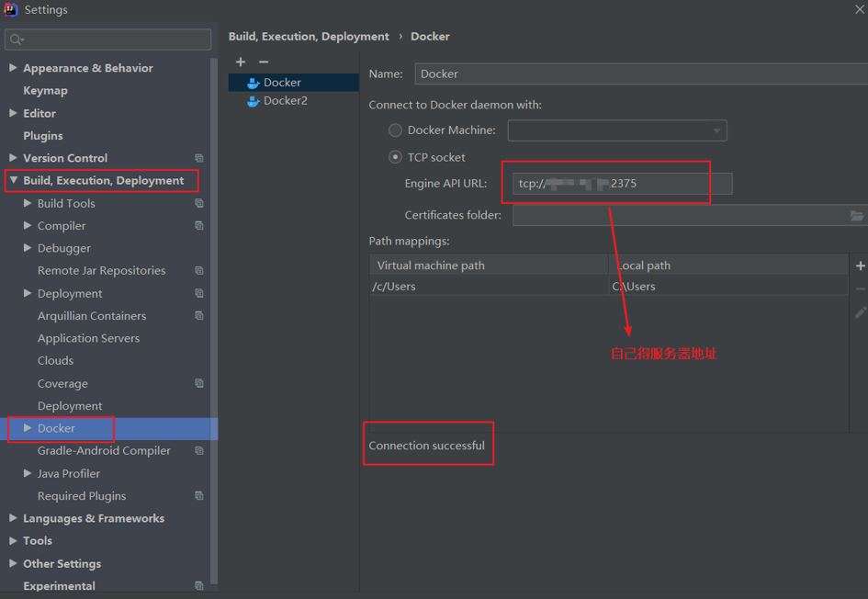Collapse Build, Execution, Deployment section

pos(14,180)
